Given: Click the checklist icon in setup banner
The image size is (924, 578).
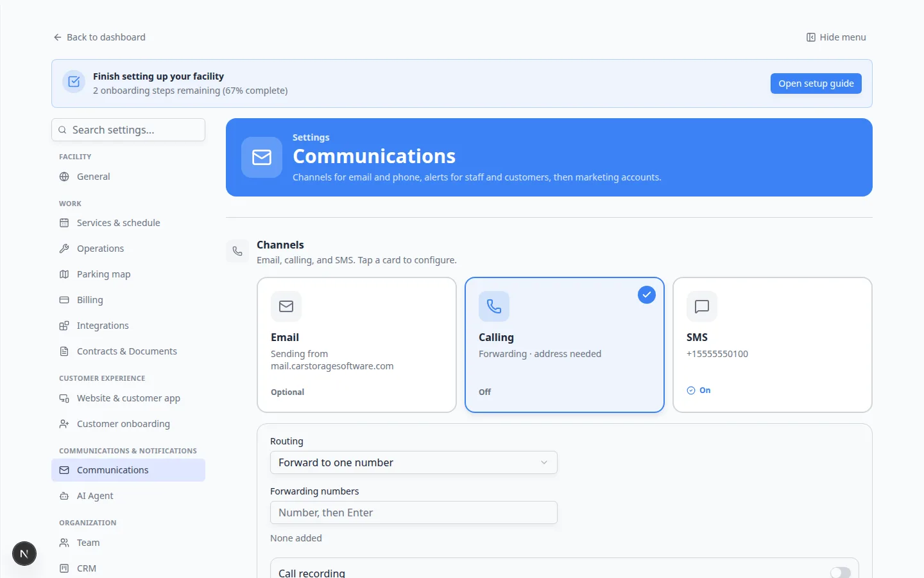Looking at the screenshot, I should click(x=74, y=82).
